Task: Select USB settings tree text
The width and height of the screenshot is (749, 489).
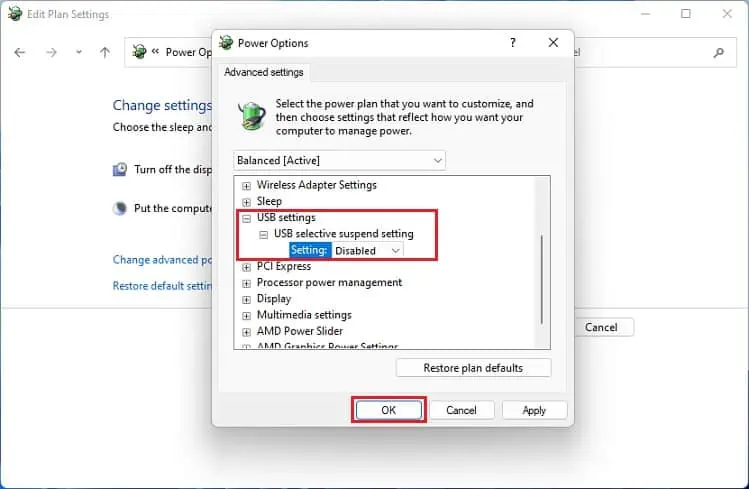Action: tap(286, 217)
